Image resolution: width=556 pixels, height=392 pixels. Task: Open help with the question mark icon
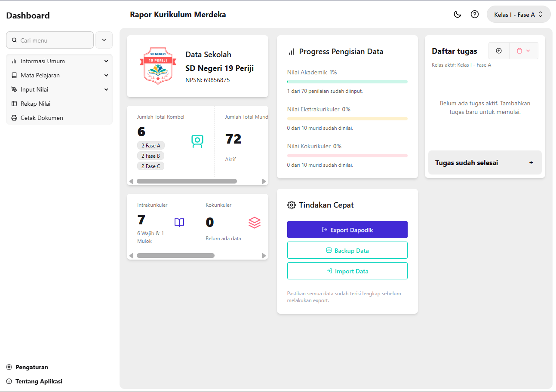point(475,14)
